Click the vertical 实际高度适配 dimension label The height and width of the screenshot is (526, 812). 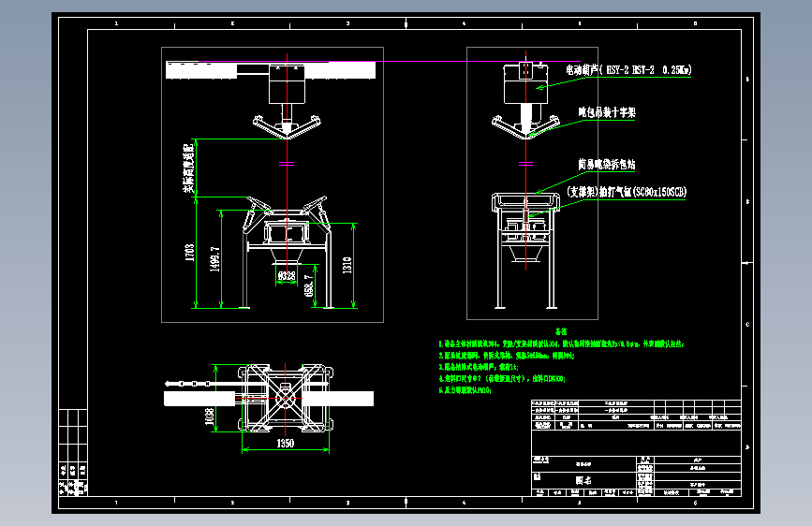[x=188, y=168]
